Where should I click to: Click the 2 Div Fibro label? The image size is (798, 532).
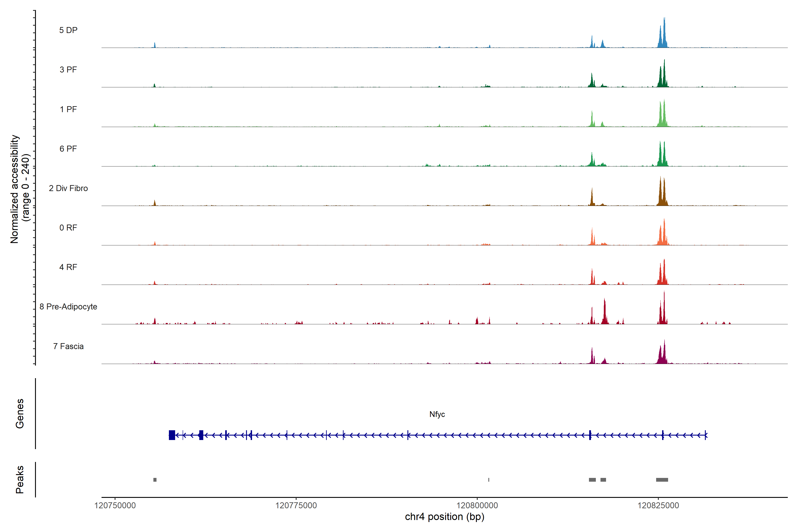pyautogui.click(x=68, y=188)
